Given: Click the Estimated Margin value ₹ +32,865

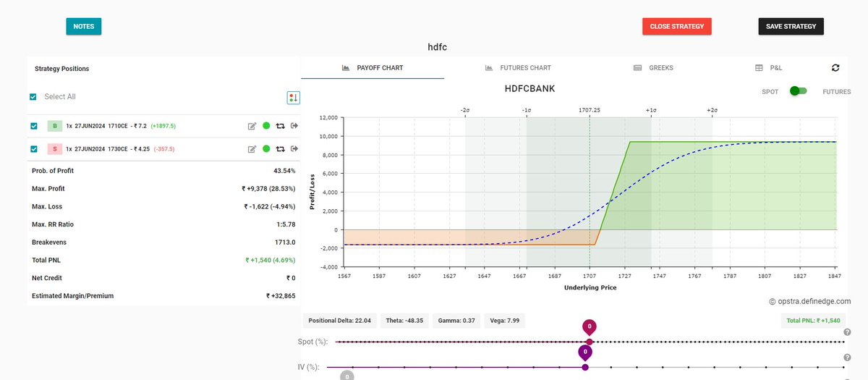Looking at the screenshot, I should pos(281,296).
